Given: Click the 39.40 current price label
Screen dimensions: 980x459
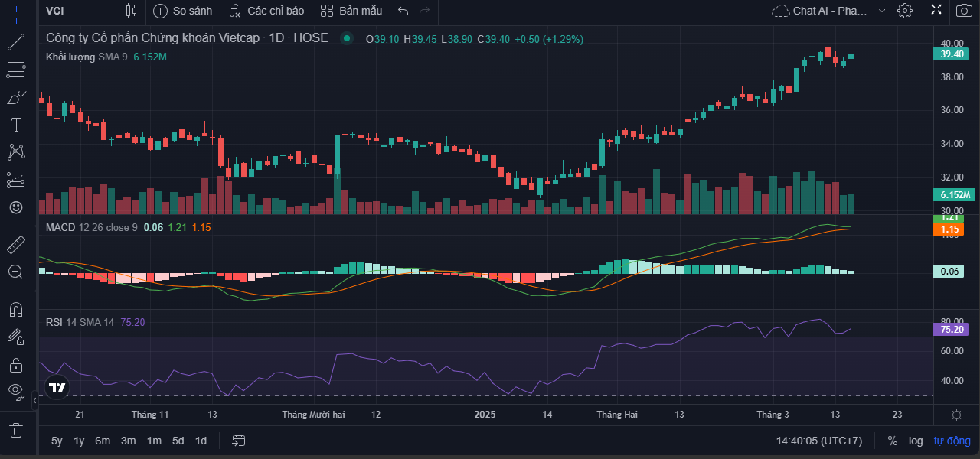Looking at the screenshot, I should click(x=952, y=54).
